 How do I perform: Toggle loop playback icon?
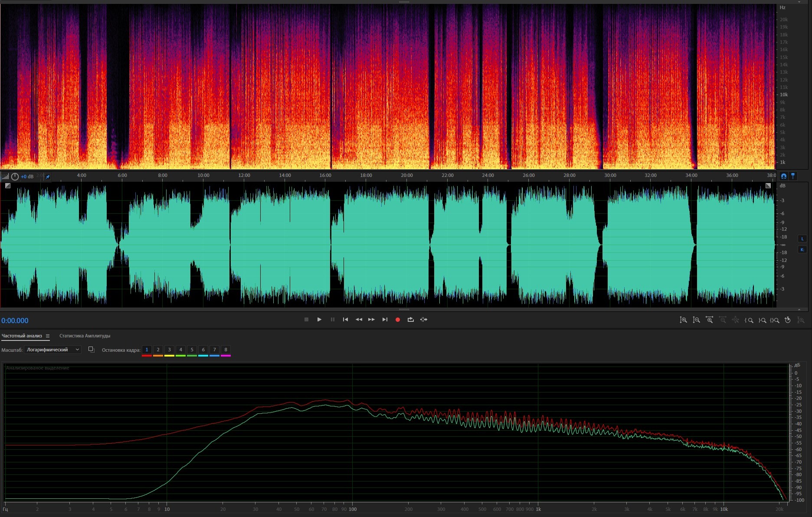point(410,320)
